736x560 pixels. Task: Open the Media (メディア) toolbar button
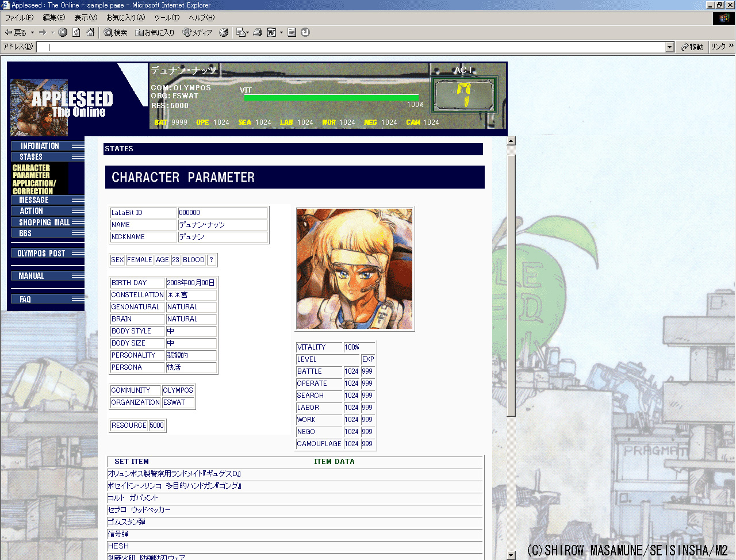click(x=197, y=33)
